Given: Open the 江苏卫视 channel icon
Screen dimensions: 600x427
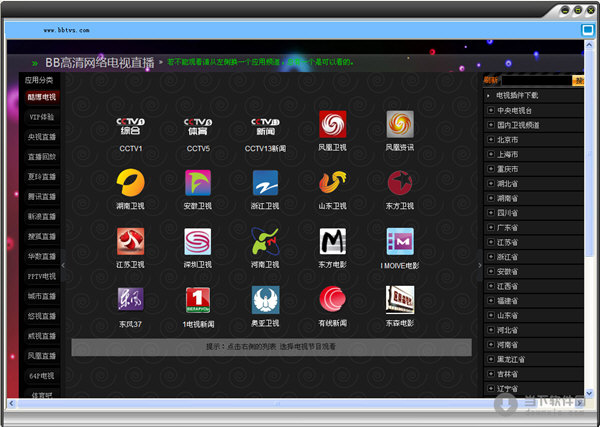Looking at the screenshot, I should coord(130,241).
